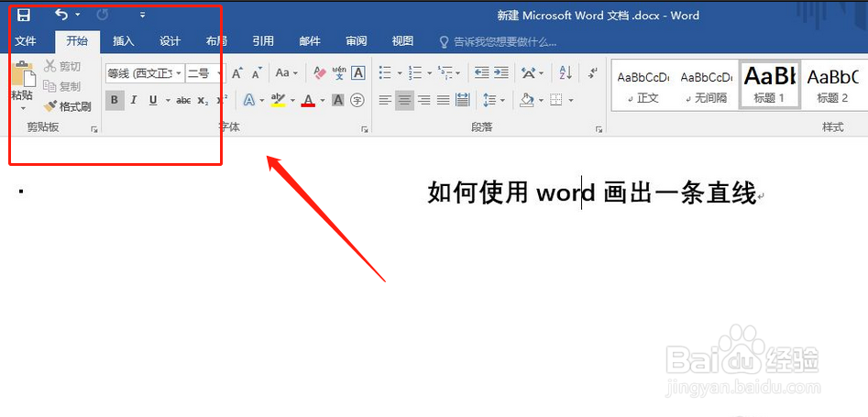The image size is (868, 417).
Task: Toggle Show/Hide paragraph marks
Action: click(593, 72)
